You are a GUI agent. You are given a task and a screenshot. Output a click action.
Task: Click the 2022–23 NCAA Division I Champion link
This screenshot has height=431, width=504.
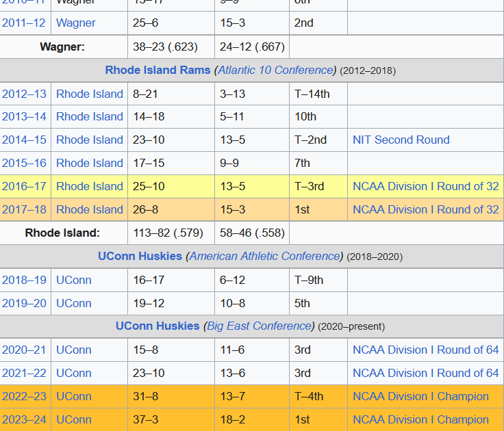(420, 396)
